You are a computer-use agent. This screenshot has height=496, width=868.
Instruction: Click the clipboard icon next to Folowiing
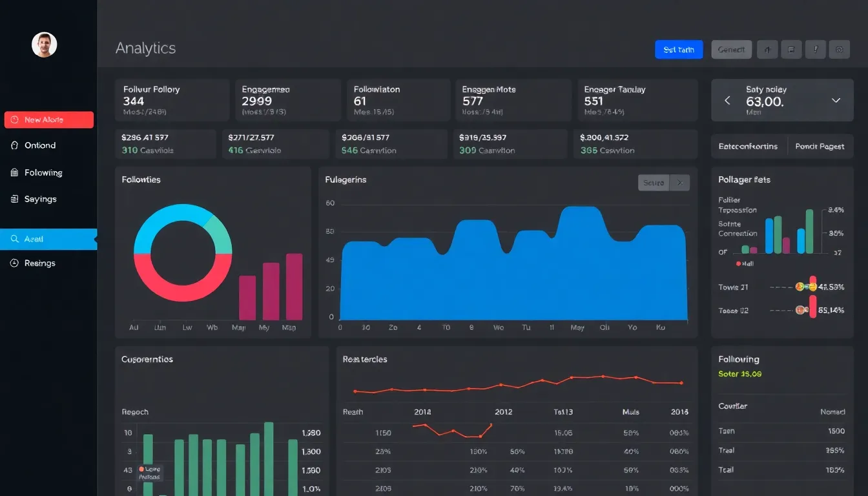15,173
